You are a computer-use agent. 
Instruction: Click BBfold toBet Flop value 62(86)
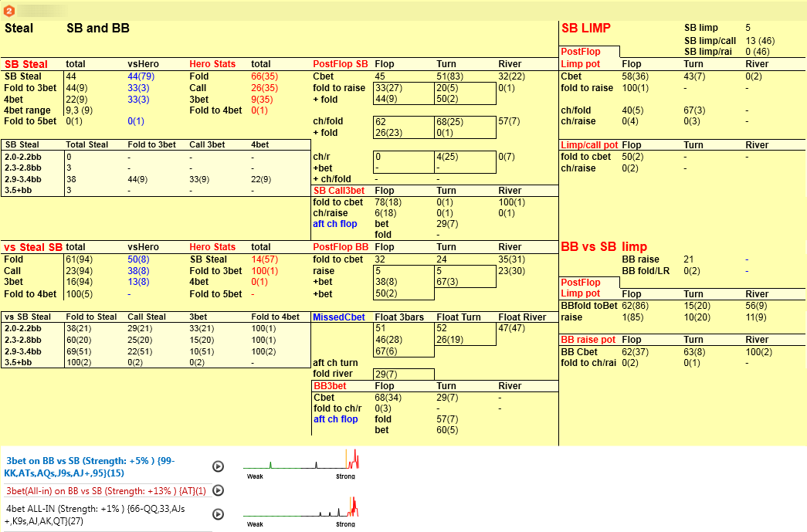(635, 306)
